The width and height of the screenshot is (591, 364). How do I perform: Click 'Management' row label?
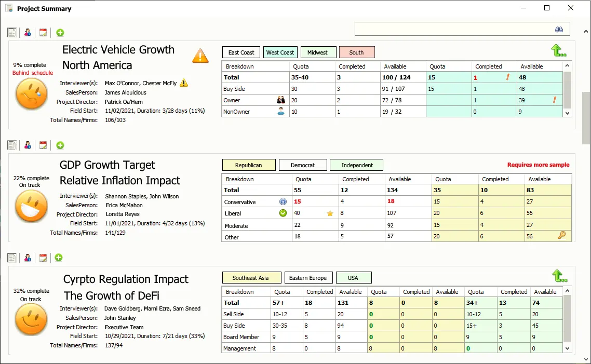pos(240,348)
